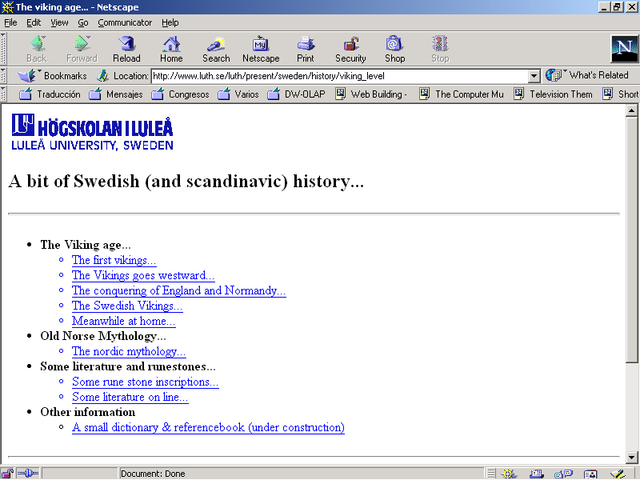Open the Search toolbar button
Image resolution: width=640 pixels, height=480 pixels.
216,49
